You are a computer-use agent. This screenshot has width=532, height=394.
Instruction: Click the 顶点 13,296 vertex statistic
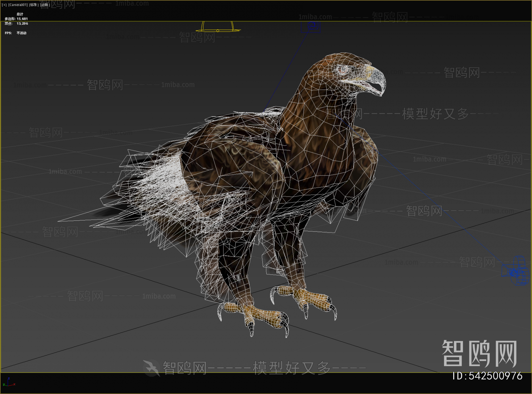tap(16, 24)
